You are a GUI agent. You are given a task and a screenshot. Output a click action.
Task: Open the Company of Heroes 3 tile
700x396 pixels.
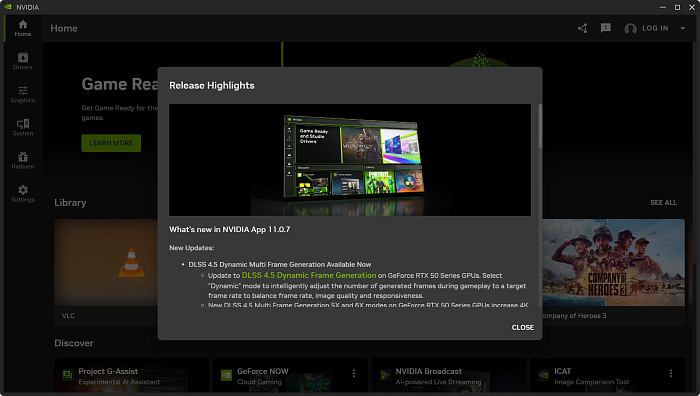613,271
